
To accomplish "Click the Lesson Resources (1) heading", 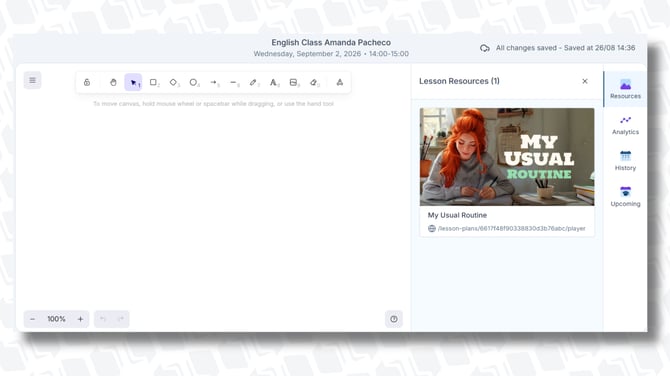I will pyautogui.click(x=459, y=81).
